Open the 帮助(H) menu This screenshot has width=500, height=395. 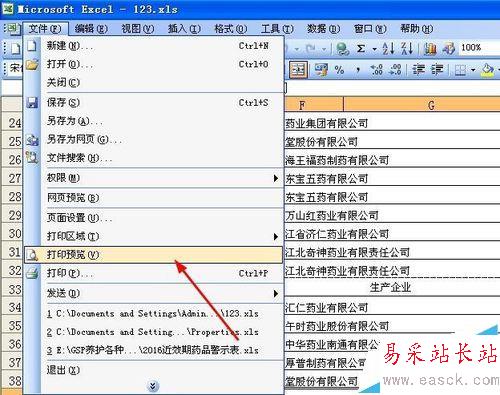point(416,29)
